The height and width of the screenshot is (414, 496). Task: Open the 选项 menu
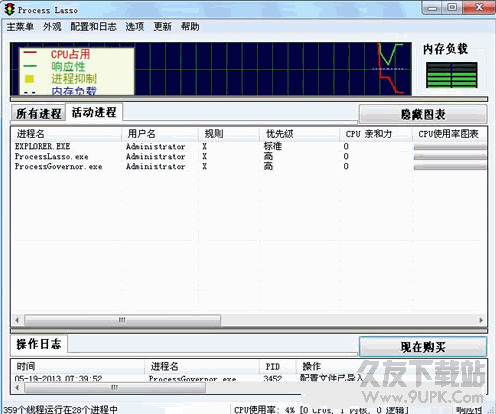pos(135,27)
